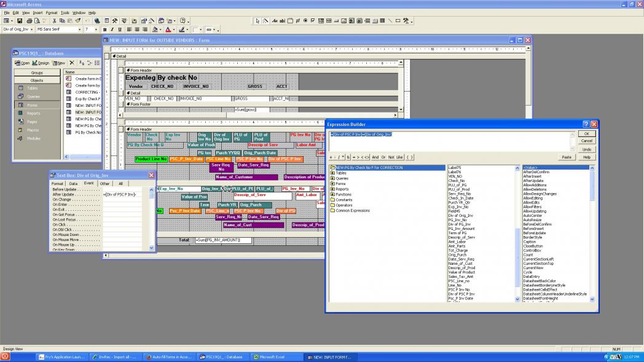Open the Font/Fore Color red A swatch
The width and height of the screenshot is (644, 362).
point(168,30)
